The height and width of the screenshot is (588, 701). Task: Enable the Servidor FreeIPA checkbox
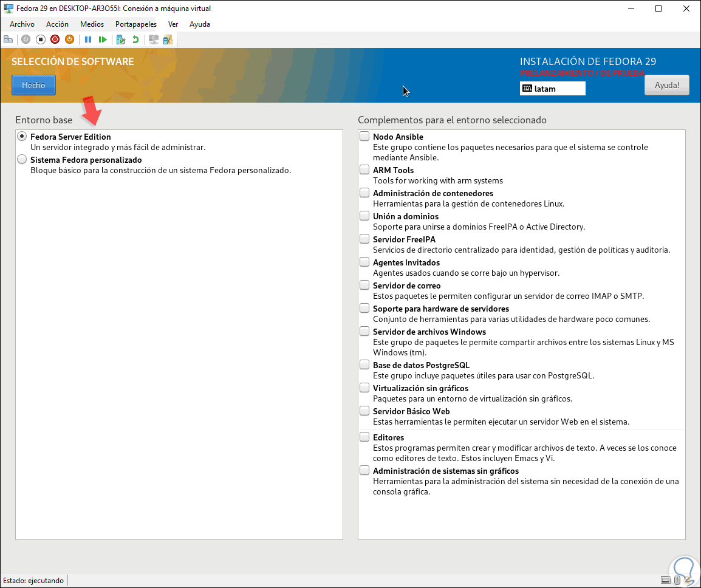(x=364, y=239)
